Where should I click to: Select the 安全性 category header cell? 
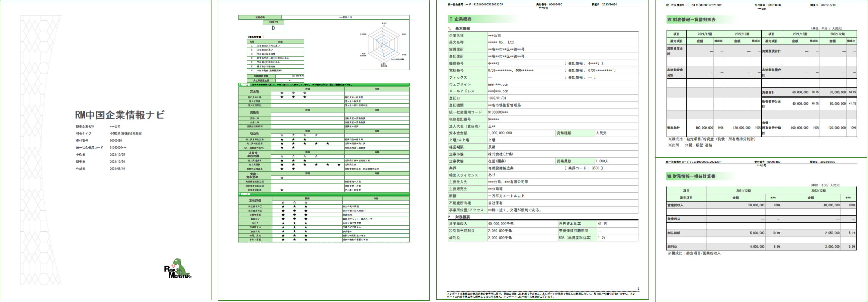(254, 91)
